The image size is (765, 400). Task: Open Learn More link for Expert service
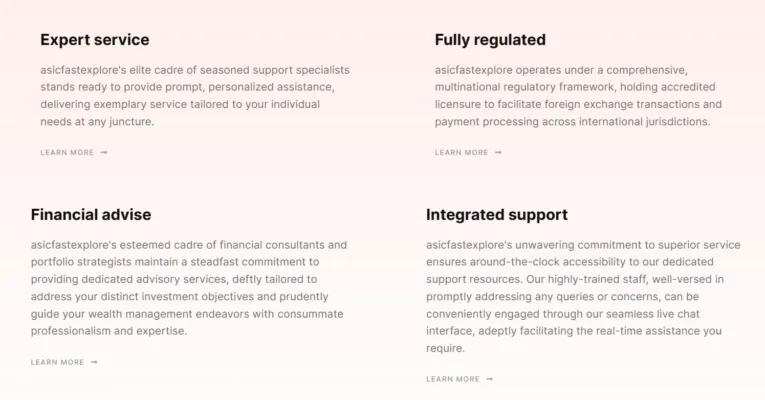pos(67,153)
